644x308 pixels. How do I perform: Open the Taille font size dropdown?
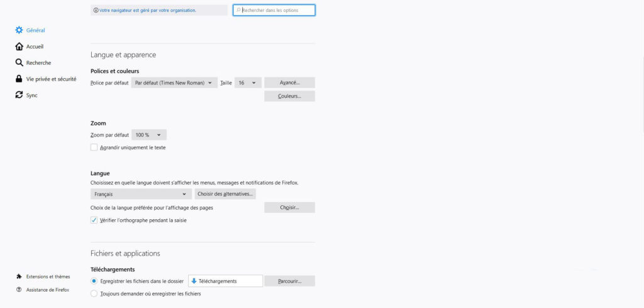point(248,83)
